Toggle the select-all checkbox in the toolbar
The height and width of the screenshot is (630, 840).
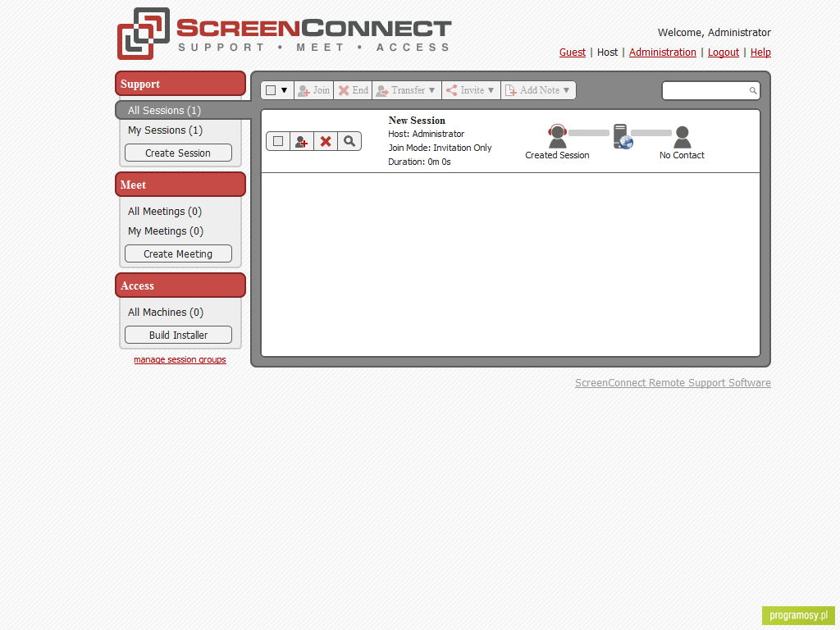pyautogui.click(x=271, y=90)
